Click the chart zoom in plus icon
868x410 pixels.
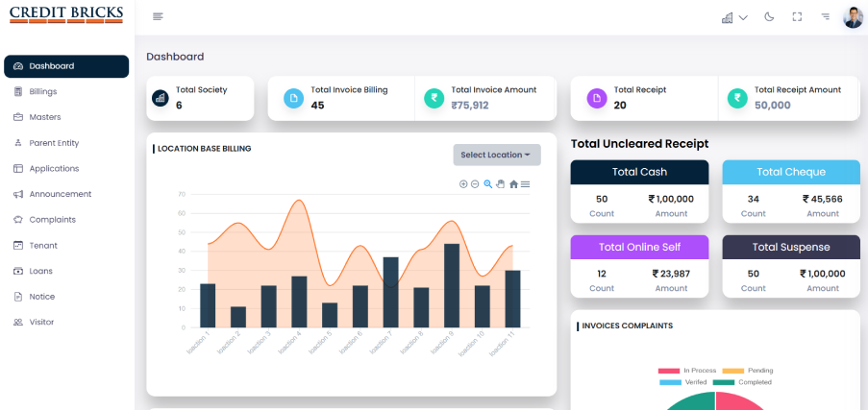(x=463, y=183)
